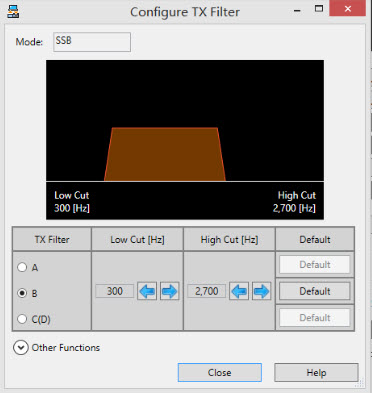Click the graph's High Cut 2,700 [Hz] label
This screenshot has height=393, width=372.
click(x=294, y=202)
